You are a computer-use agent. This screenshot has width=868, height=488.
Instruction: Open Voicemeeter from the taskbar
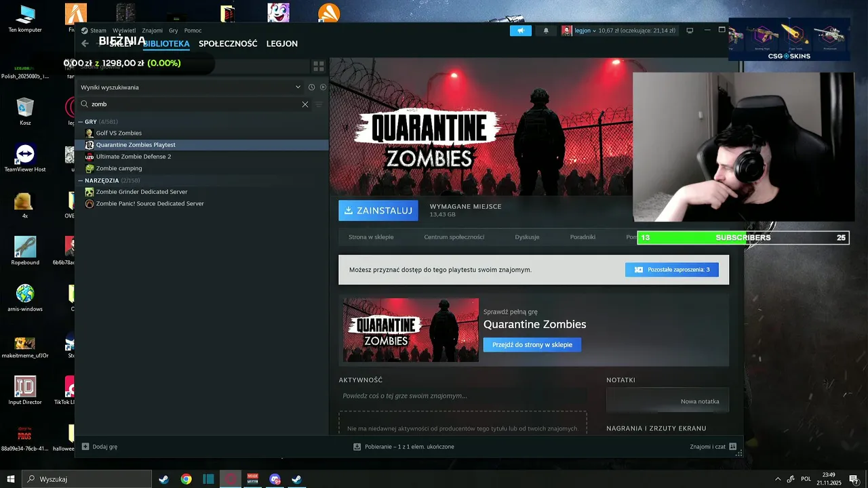[253, 479]
